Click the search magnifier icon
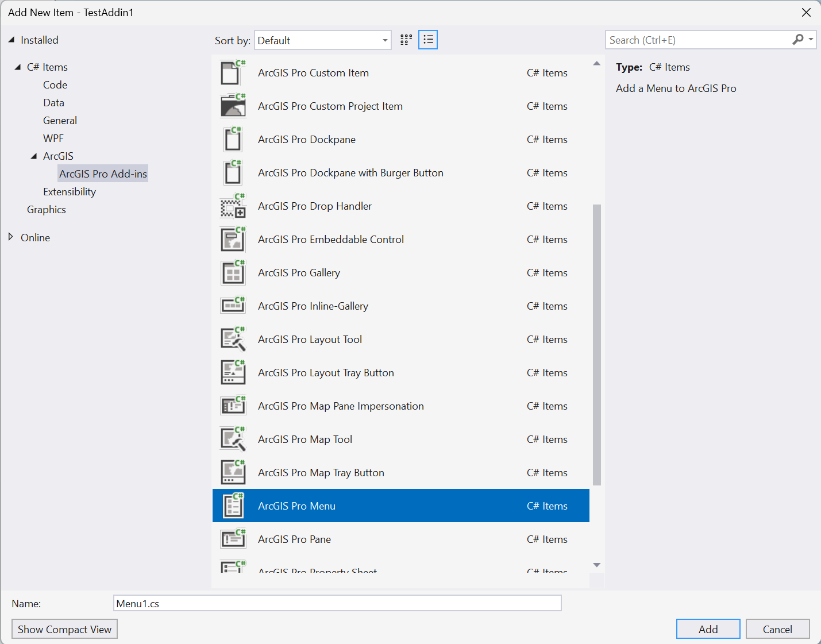Image resolution: width=821 pixels, height=644 pixels. point(797,40)
